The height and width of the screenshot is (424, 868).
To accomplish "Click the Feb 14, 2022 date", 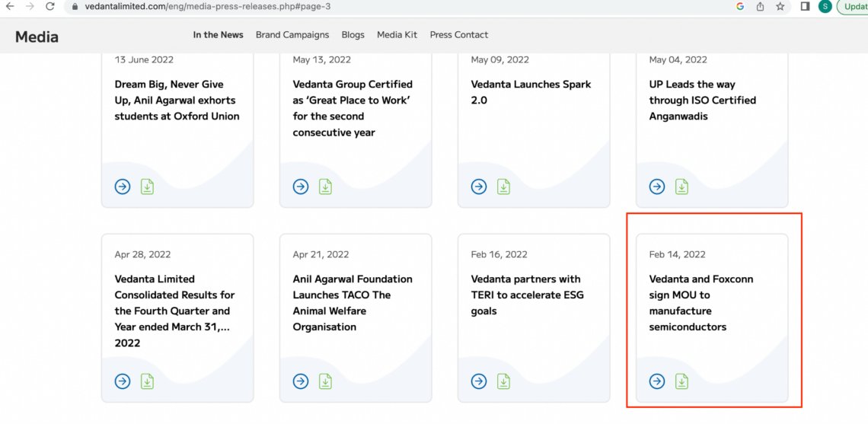I will pos(678,254).
